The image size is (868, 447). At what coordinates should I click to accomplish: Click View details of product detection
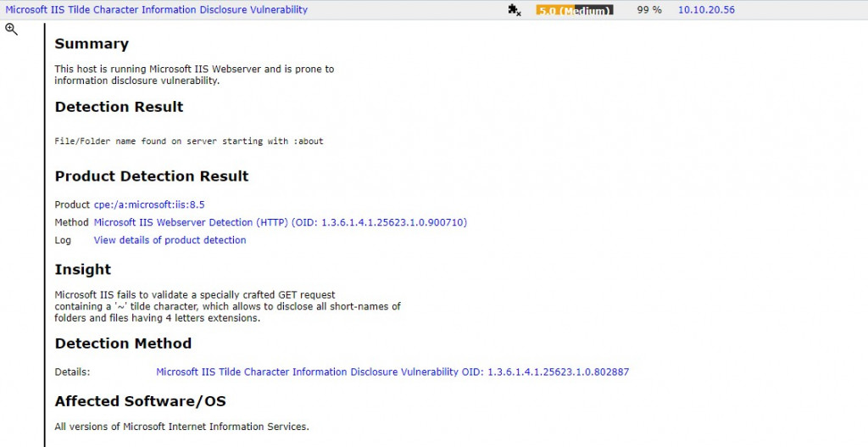[170, 240]
